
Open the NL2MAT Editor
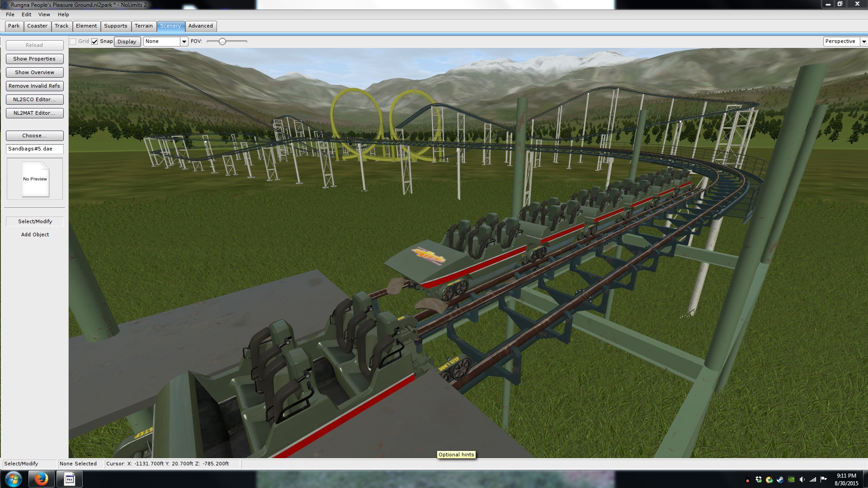tap(34, 113)
